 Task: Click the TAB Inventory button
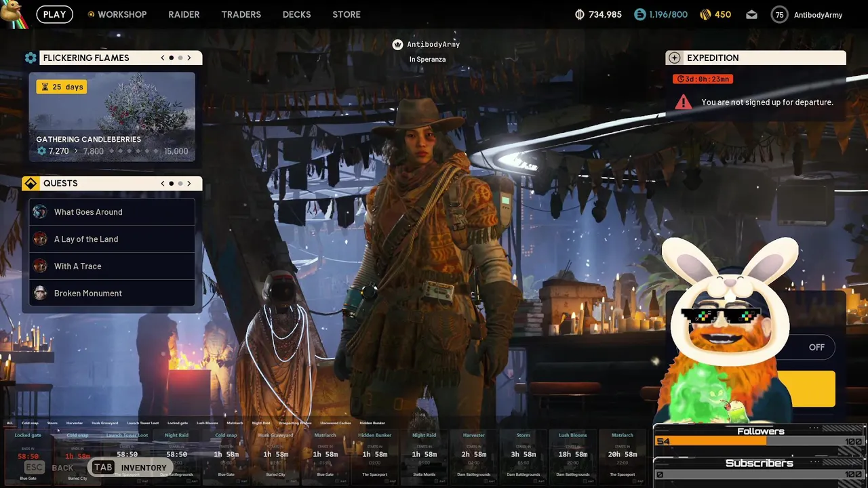coord(130,467)
